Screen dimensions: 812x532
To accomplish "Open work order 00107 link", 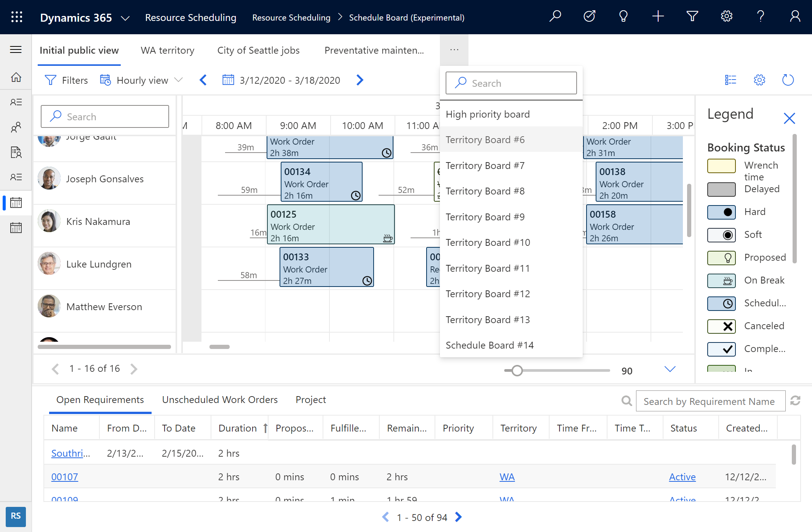I will coord(65,476).
